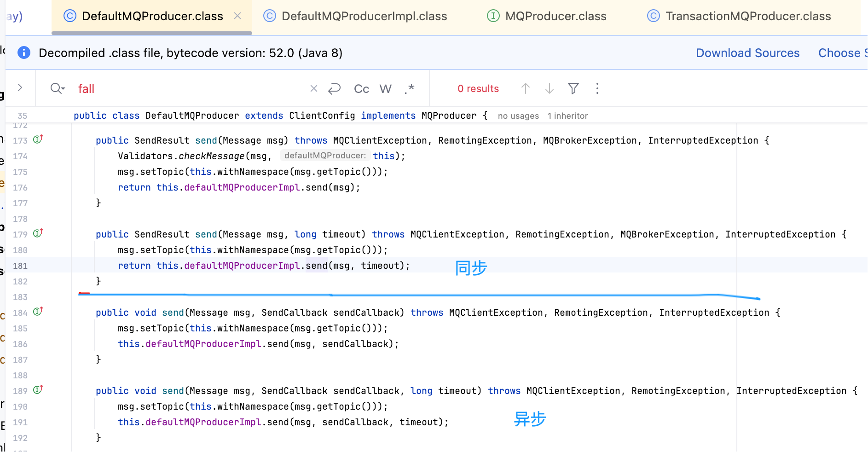This screenshot has width=868, height=452.
Task: Click 'InterruptedException' on line 173
Action: (703, 140)
